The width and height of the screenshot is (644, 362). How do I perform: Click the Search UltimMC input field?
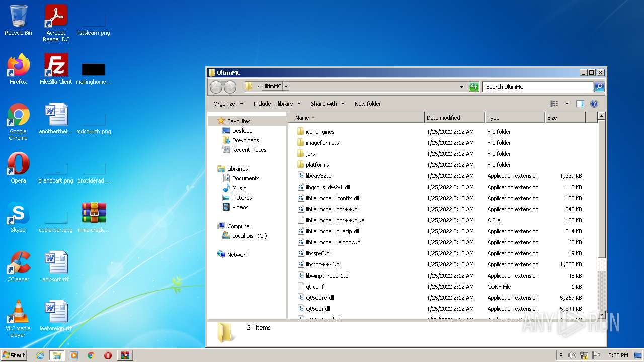tap(538, 87)
